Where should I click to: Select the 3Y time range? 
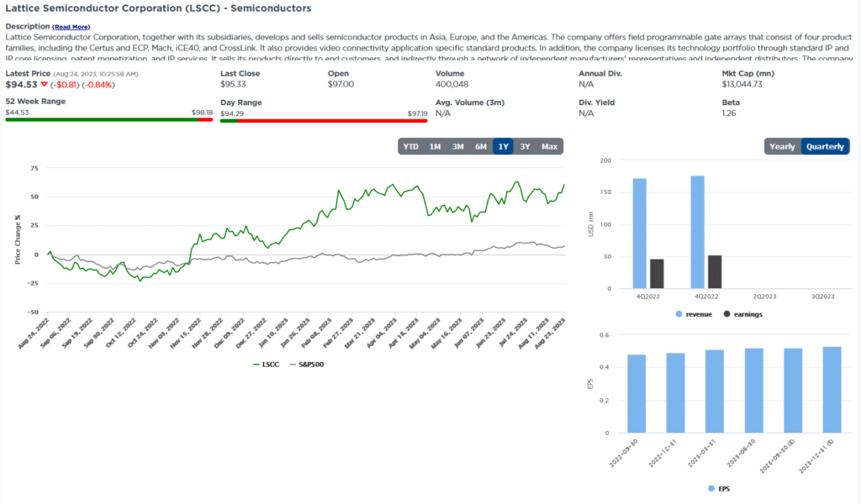(525, 146)
